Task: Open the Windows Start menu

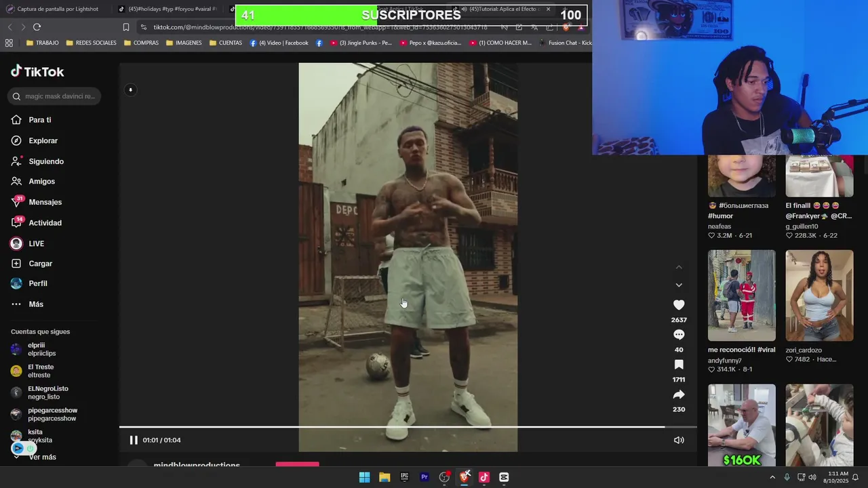Action: [364, 477]
